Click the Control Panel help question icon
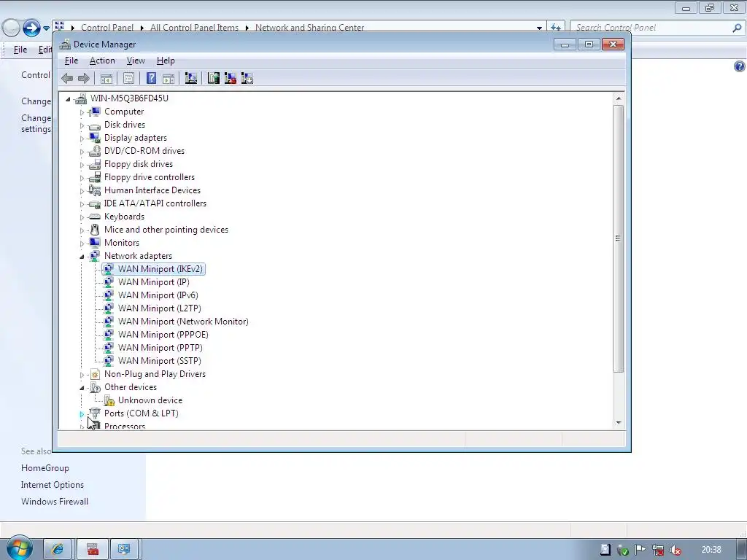This screenshot has height=560, width=747. pos(739,66)
